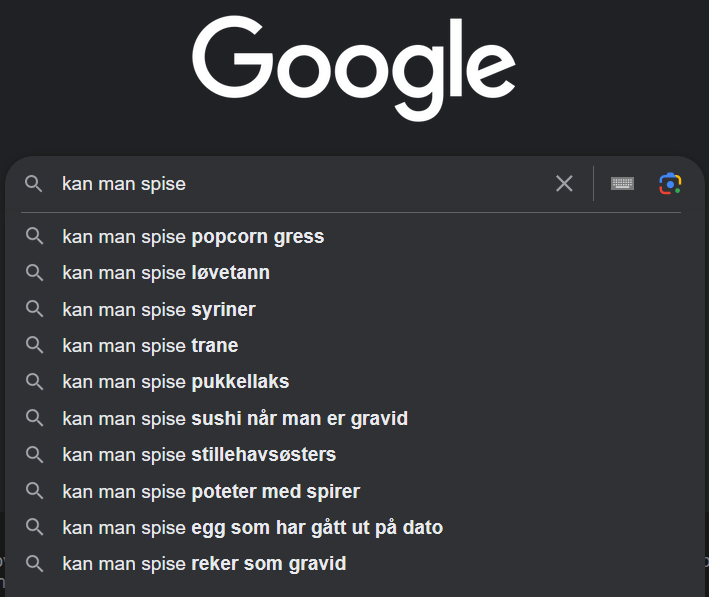Choose 'kan man spise pukkellaks' from suggestions
Screen dimensions: 709x597
click(176, 382)
